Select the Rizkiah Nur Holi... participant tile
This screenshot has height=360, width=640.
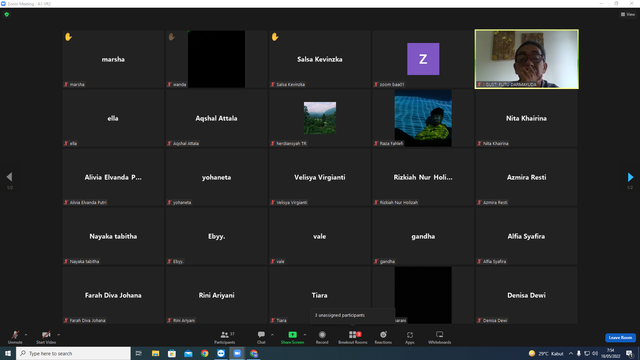(x=423, y=177)
